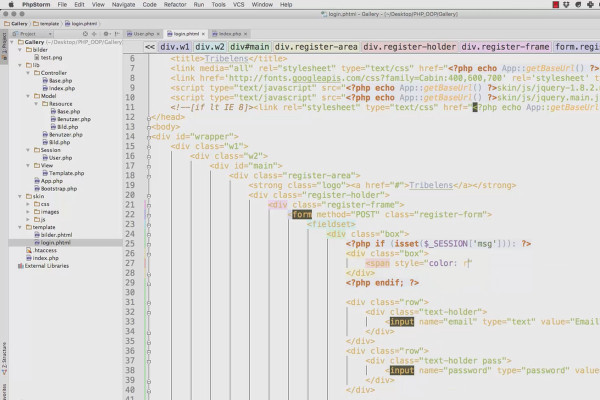This screenshot has height=400, width=600.
Task: Open the PhpStorm application menu
Action: coord(36,5)
